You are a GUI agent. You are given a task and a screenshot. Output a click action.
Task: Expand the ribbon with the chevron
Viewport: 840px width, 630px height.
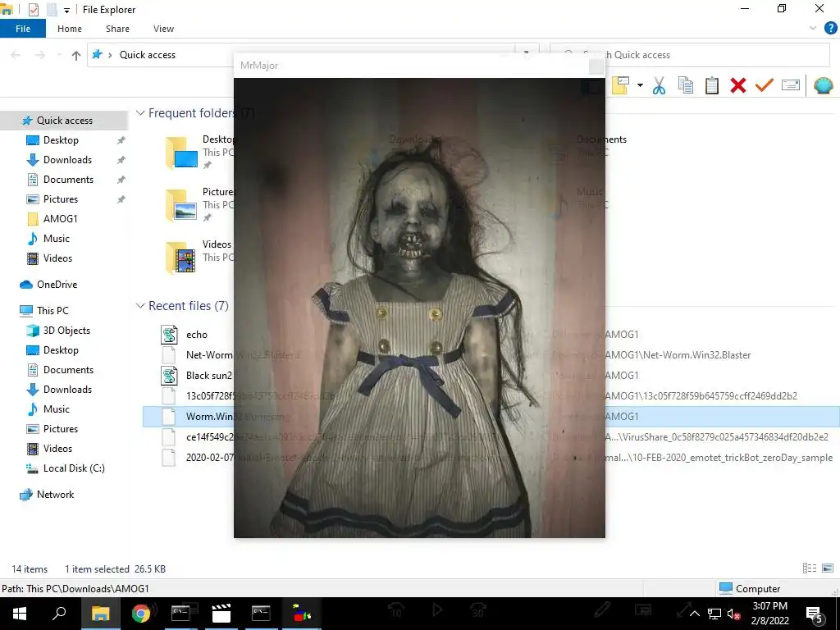tap(813, 29)
